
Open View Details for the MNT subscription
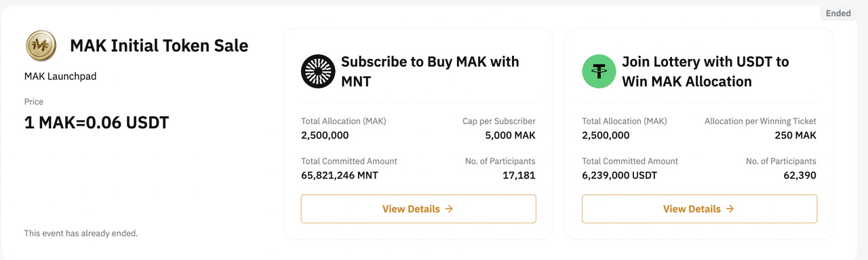(418, 209)
